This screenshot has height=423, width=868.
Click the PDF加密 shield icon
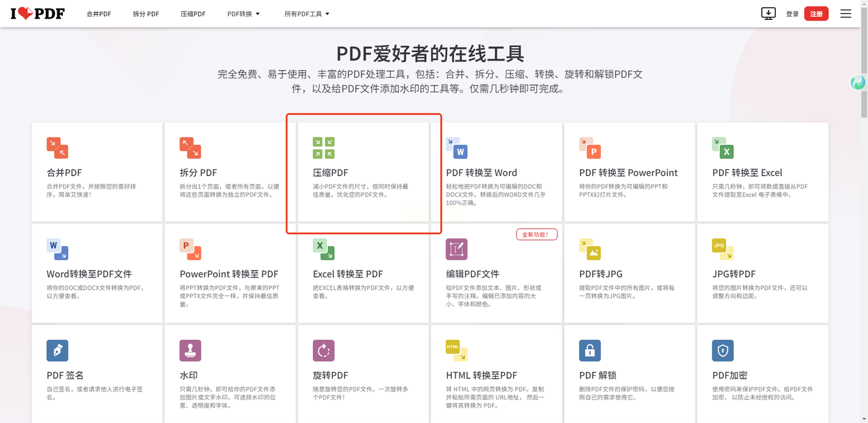click(723, 351)
